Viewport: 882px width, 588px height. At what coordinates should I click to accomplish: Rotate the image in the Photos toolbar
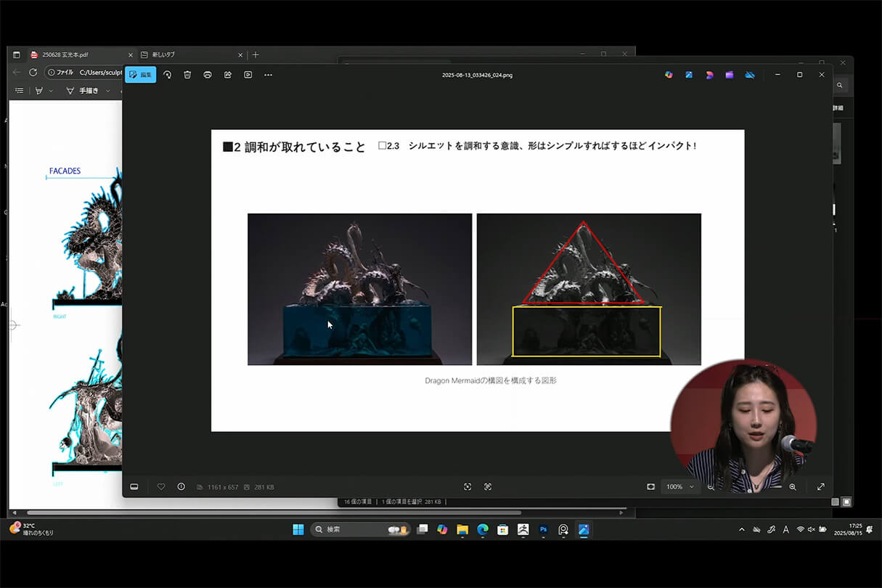[x=166, y=74]
